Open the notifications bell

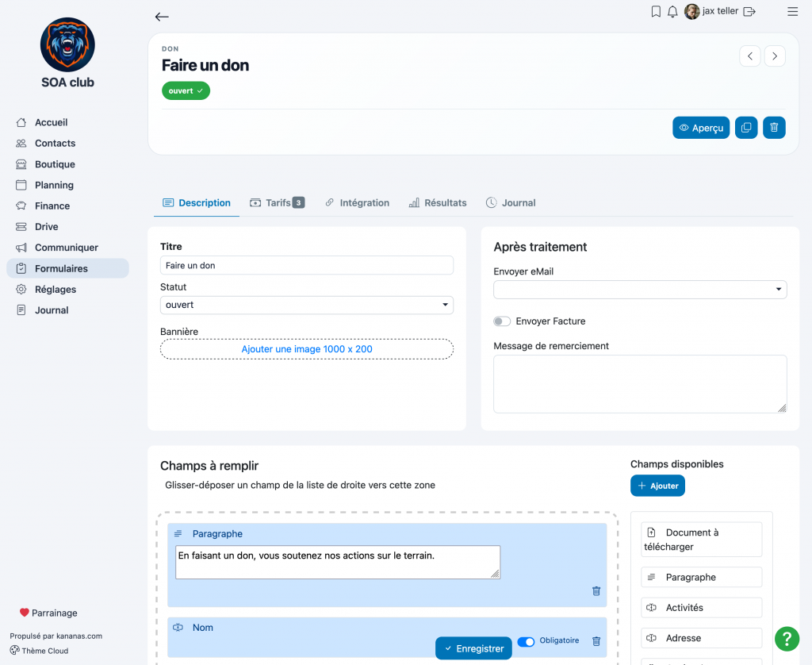[x=672, y=11]
